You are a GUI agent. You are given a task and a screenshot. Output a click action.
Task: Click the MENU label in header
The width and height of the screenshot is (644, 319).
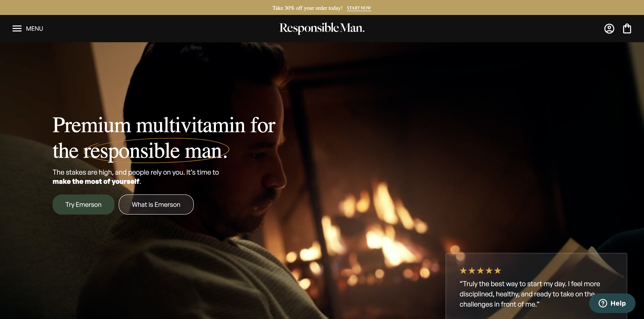35,29
